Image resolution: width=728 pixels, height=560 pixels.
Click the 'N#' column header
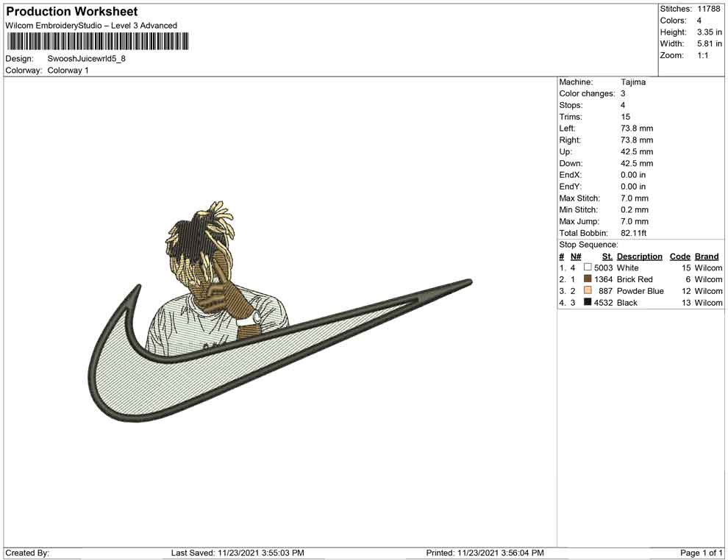click(576, 256)
